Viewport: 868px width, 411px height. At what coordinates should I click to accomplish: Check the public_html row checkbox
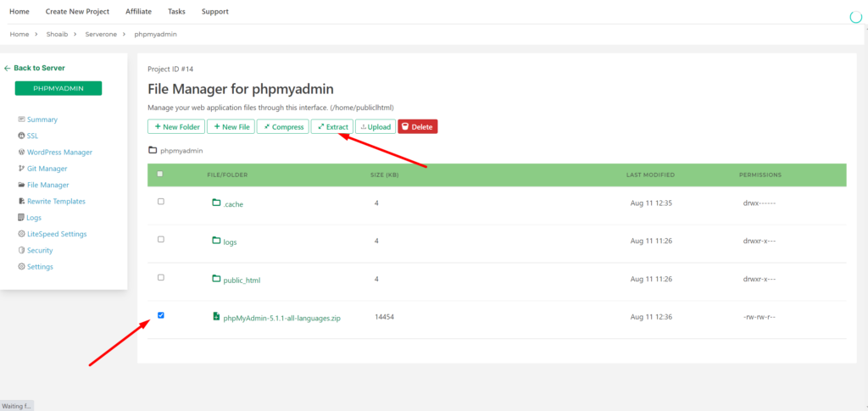click(x=161, y=277)
